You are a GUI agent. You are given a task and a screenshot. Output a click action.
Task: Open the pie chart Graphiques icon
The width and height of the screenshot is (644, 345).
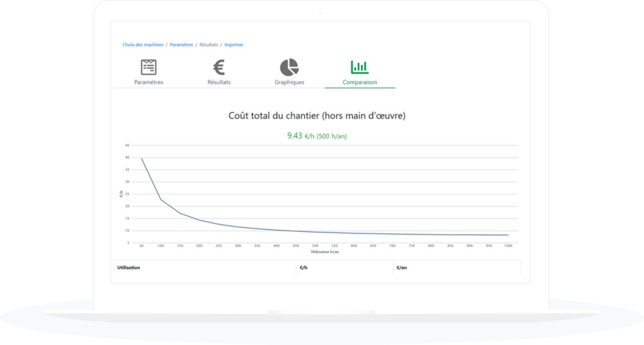[x=289, y=67]
